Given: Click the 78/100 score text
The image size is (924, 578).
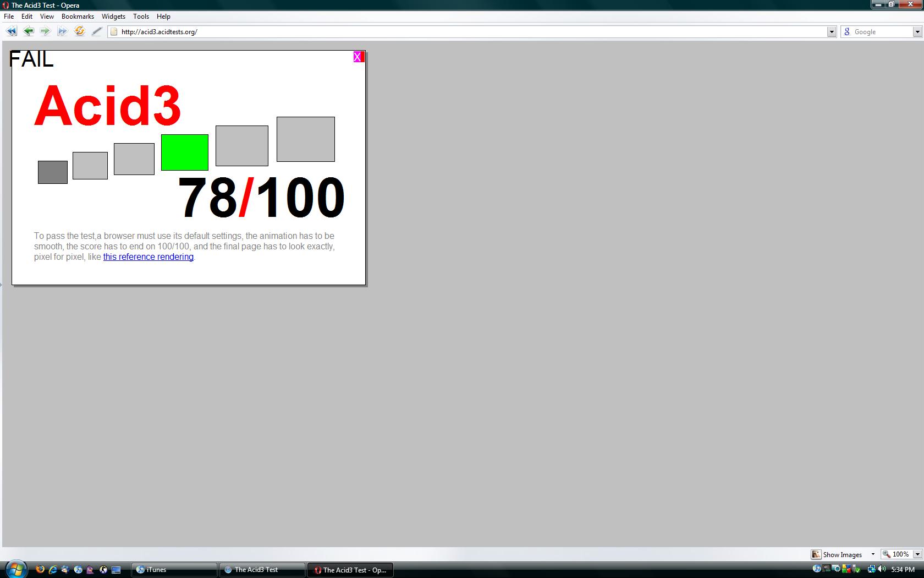Looking at the screenshot, I should coord(261,197).
